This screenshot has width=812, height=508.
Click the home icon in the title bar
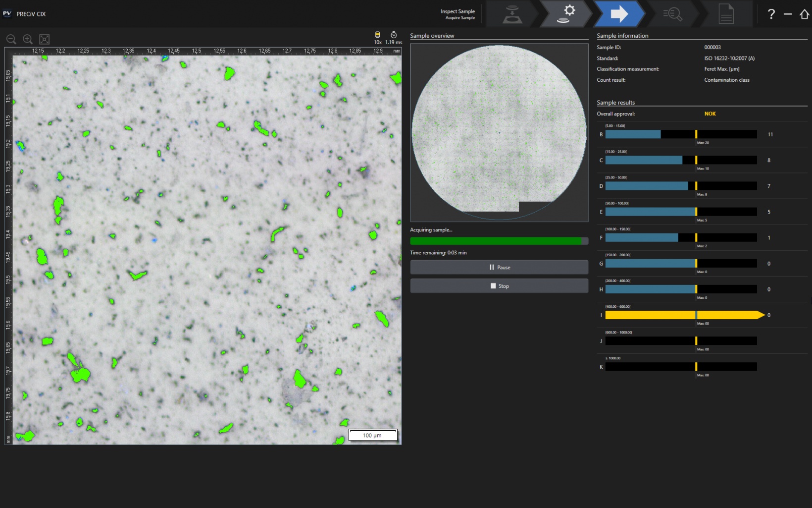pyautogui.click(x=804, y=14)
